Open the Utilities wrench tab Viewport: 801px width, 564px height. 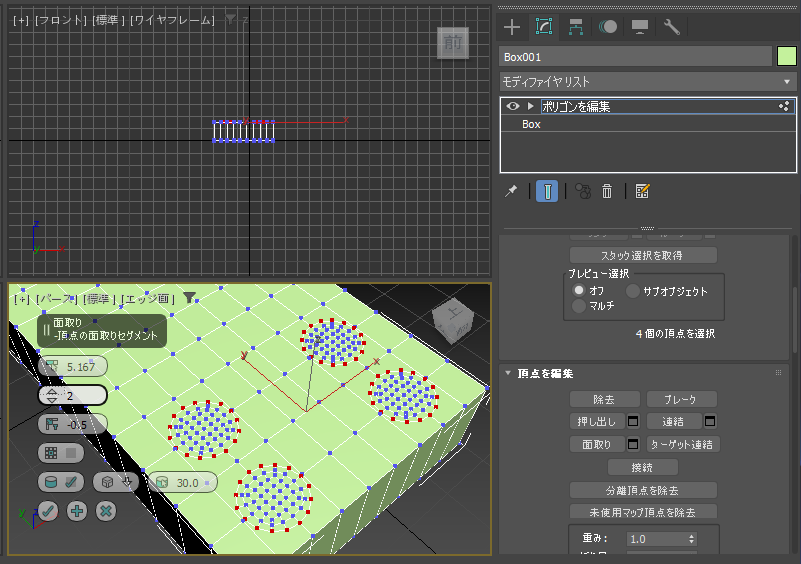tap(671, 27)
